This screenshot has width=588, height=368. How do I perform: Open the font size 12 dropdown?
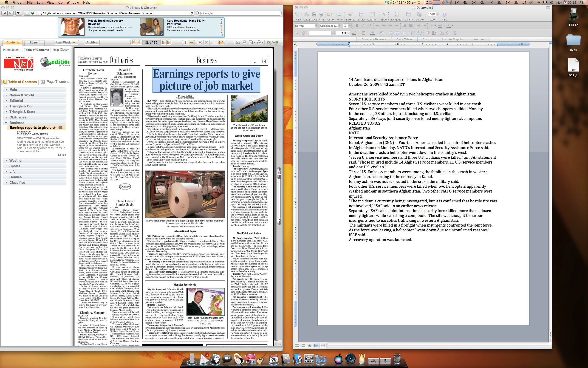pos(350,26)
